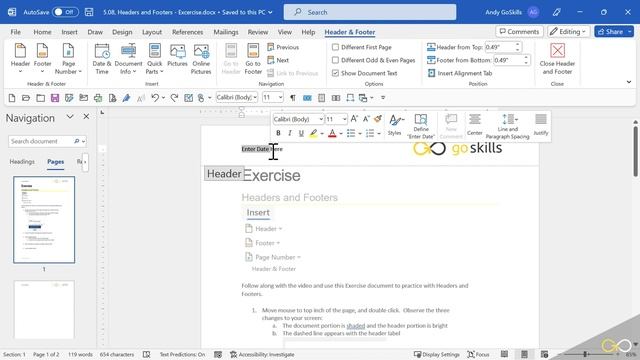Insert Date & Time field

102,58
